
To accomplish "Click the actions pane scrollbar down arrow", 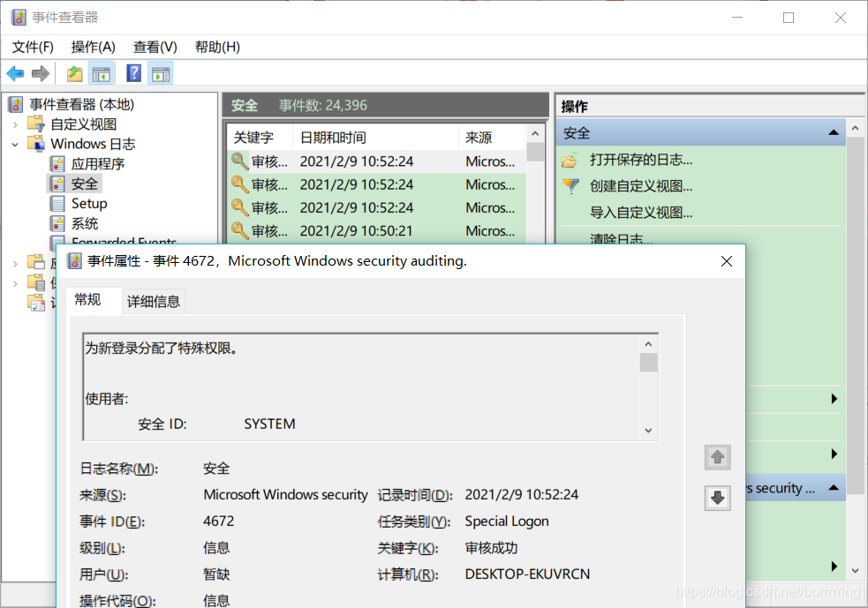I will tap(856, 570).
